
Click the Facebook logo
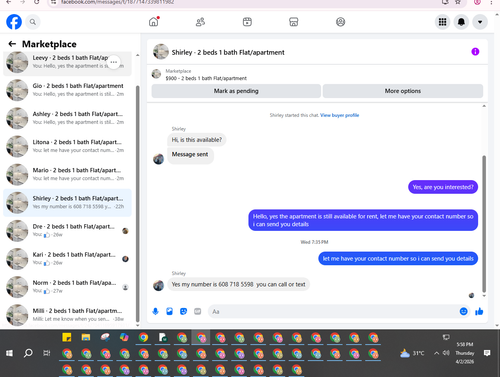[14, 22]
